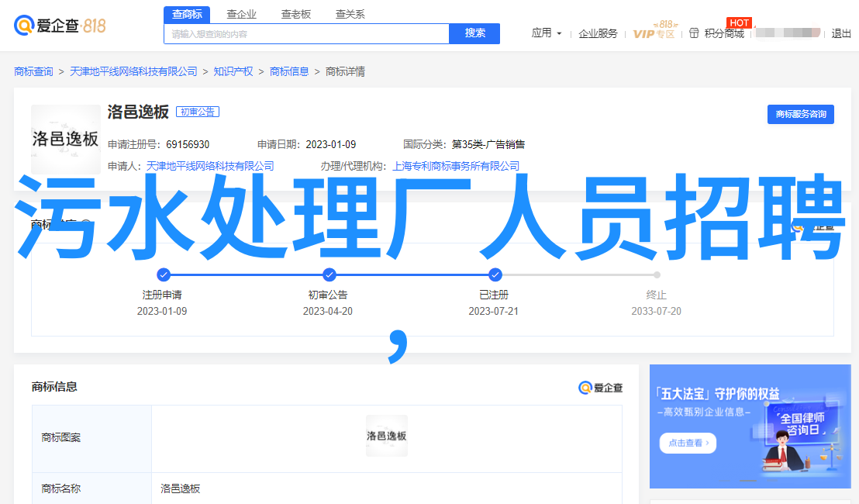
Task: Switch to the 查商标 search tab
Action: [187, 14]
